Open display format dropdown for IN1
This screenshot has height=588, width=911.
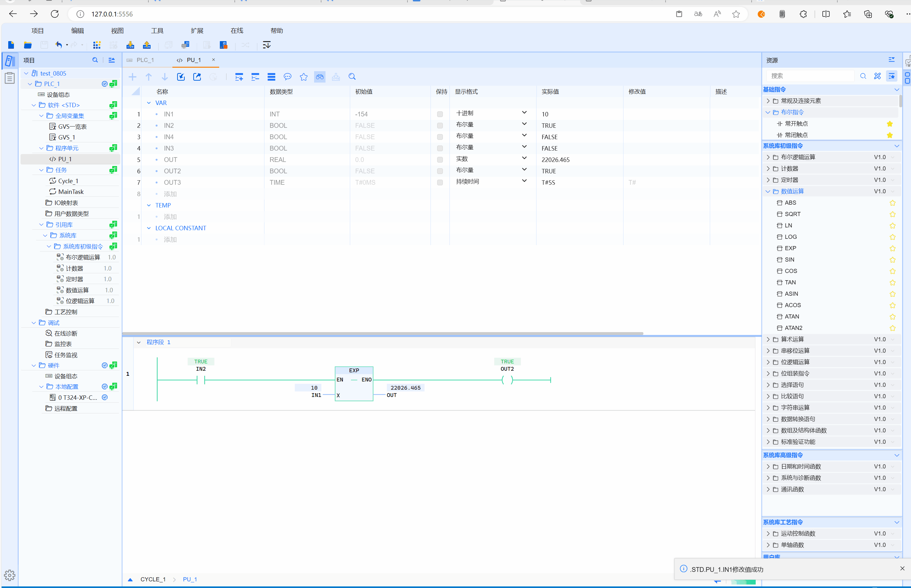point(524,113)
